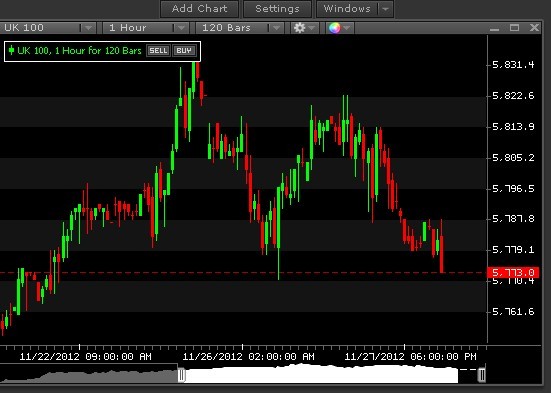Viewport: 551px width, 393px height.
Task: Open the Settings menu
Action: coord(277,9)
